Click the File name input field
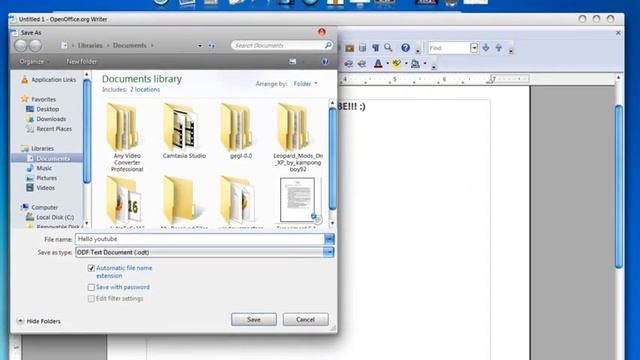This screenshot has width=640, height=360. [x=200, y=239]
